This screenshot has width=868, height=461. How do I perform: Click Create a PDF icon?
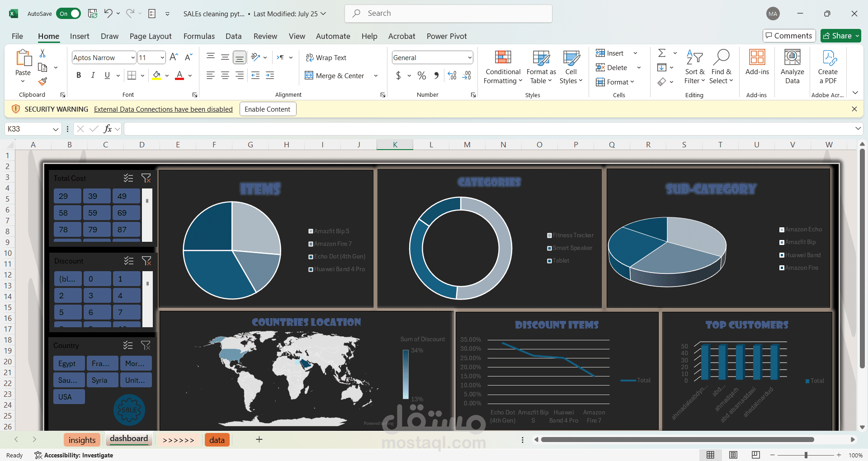(x=828, y=67)
